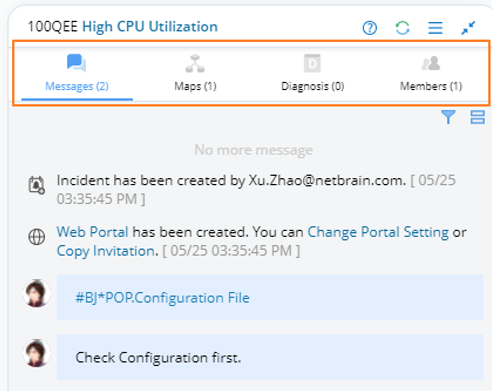This screenshot has height=391, width=492.
Task: Open the hamburger menu icon
Action: pyautogui.click(x=435, y=28)
